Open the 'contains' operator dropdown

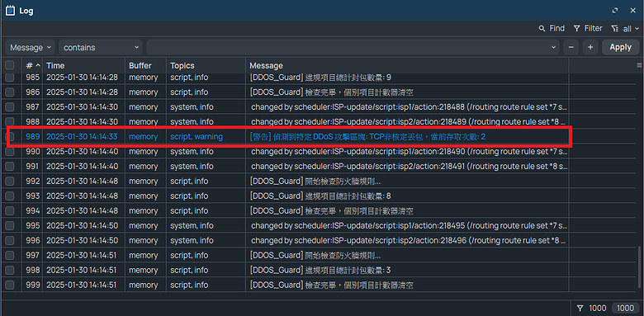[101, 47]
